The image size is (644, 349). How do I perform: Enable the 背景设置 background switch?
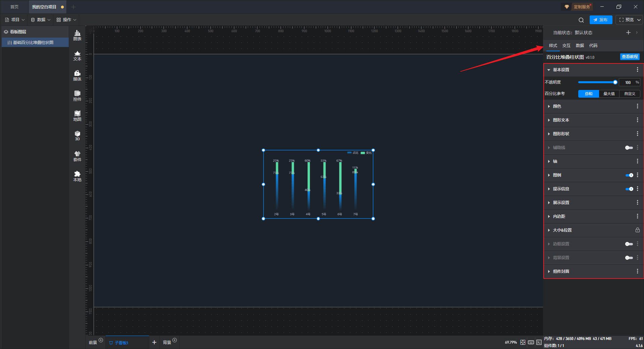(x=629, y=258)
